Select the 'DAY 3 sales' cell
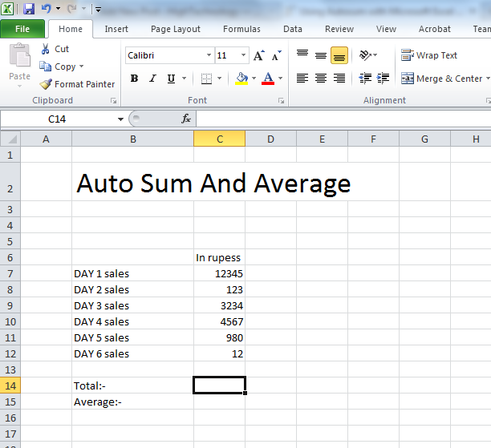This screenshot has width=491, height=448. pyautogui.click(x=132, y=305)
